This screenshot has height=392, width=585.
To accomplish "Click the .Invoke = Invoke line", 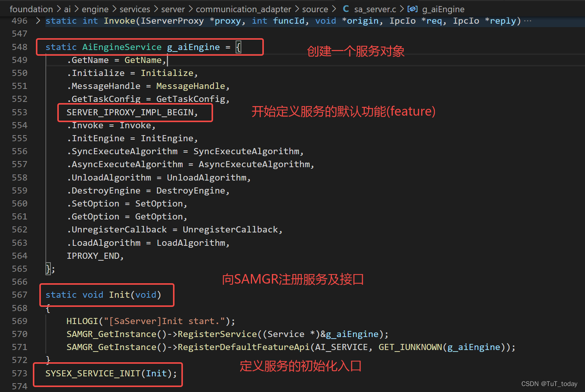I will 112,125.
